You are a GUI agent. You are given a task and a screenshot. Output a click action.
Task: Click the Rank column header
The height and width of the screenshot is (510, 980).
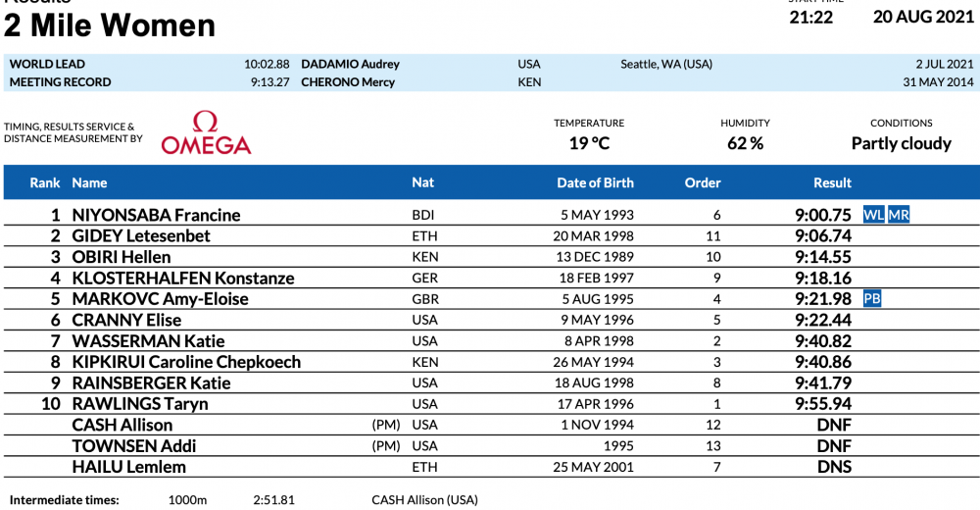(45, 182)
